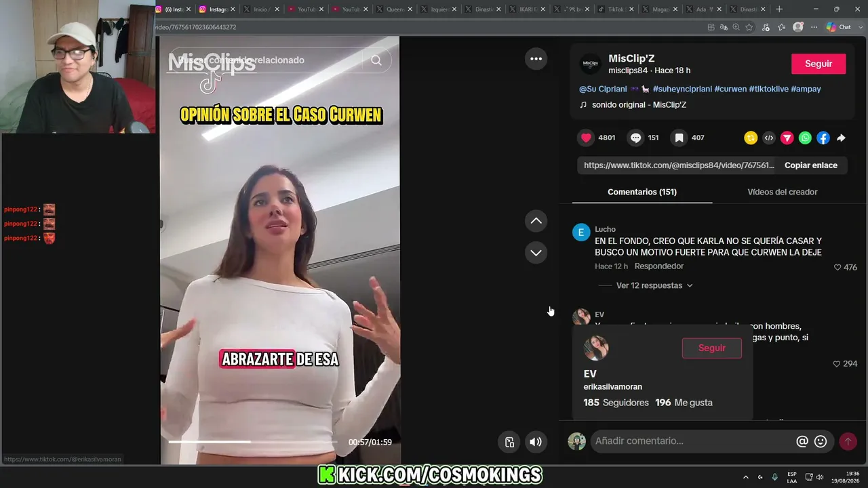Open the floating player (picture-in-picture) icon
The width and height of the screenshot is (868, 488).
[510, 442]
